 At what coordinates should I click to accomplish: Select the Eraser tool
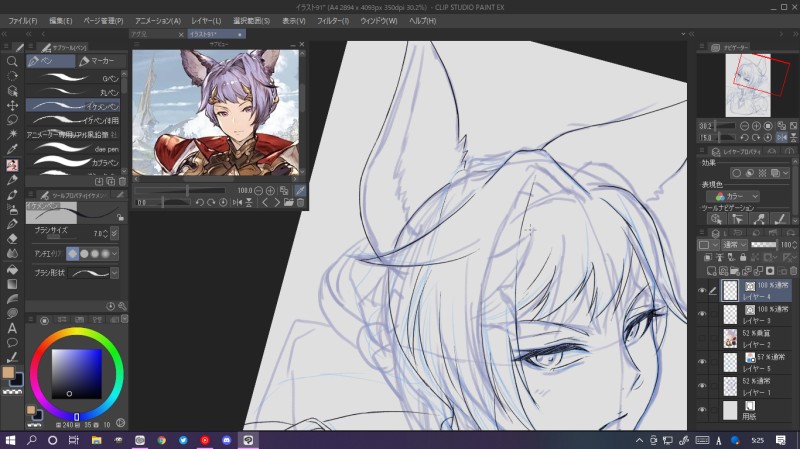point(12,238)
